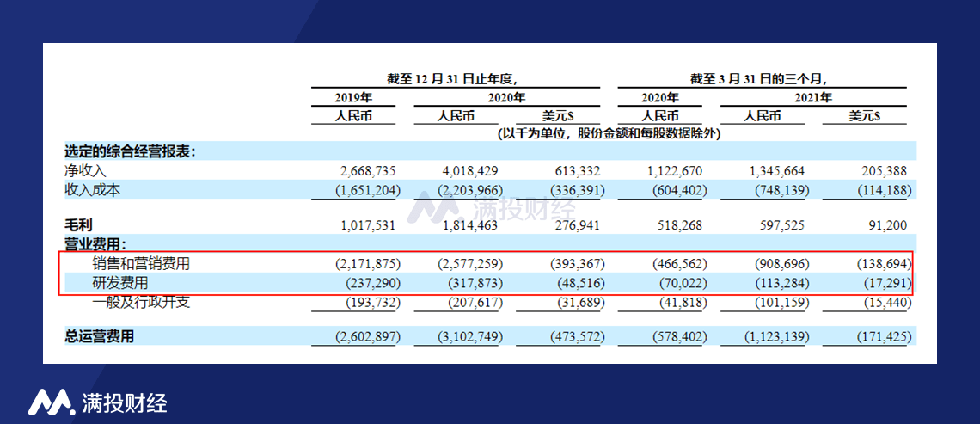The width and height of the screenshot is (980, 424).
Task: Click the 营业费用 section heading
Action: 95,244
